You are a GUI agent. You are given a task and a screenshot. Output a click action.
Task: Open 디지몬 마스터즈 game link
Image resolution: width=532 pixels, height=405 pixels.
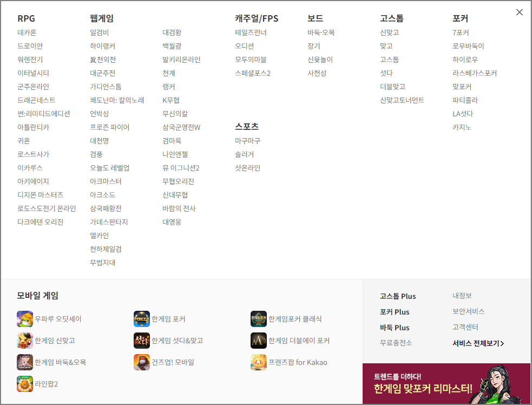coord(41,195)
